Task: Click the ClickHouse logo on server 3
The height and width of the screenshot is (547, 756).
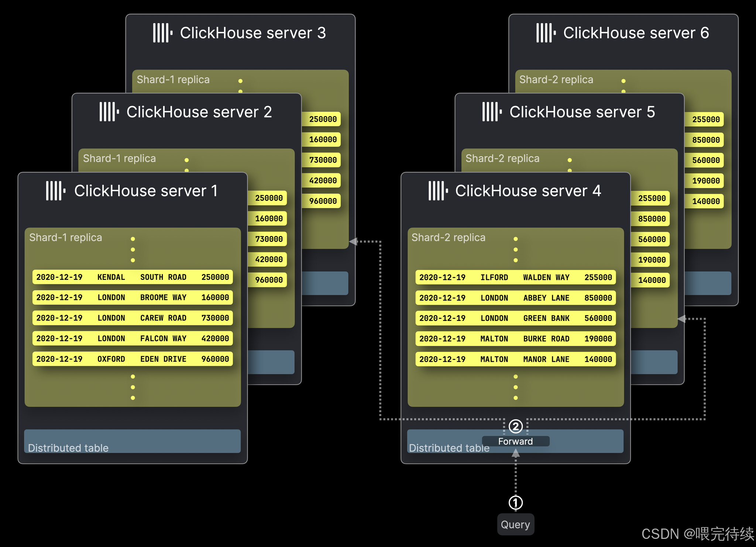Action: coord(163,33)
